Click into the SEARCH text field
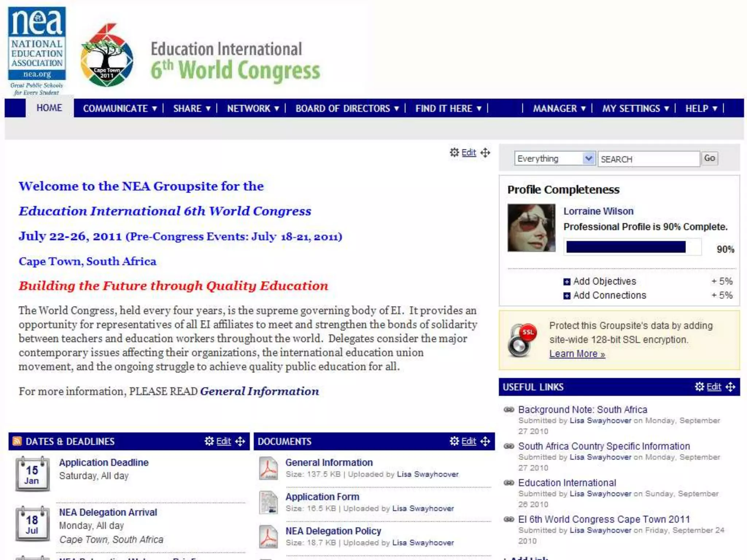The image size is (747, 560). click(x=648, y=159)
